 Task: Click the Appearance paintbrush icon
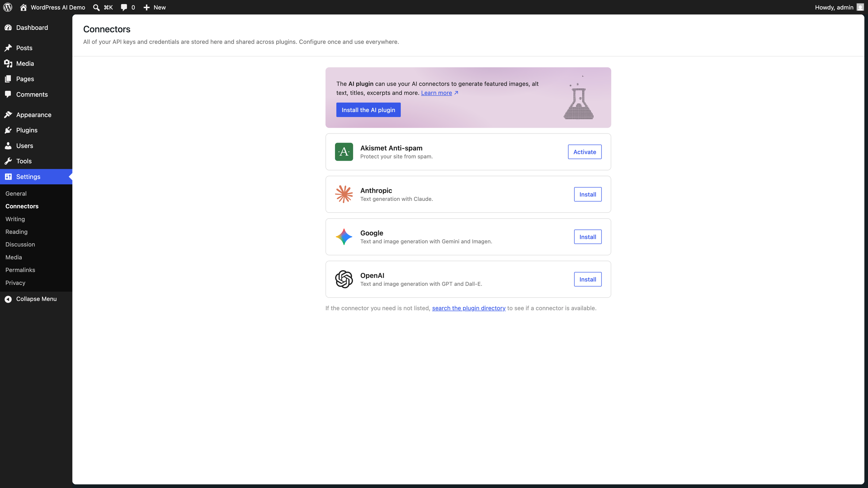point(8,115)
